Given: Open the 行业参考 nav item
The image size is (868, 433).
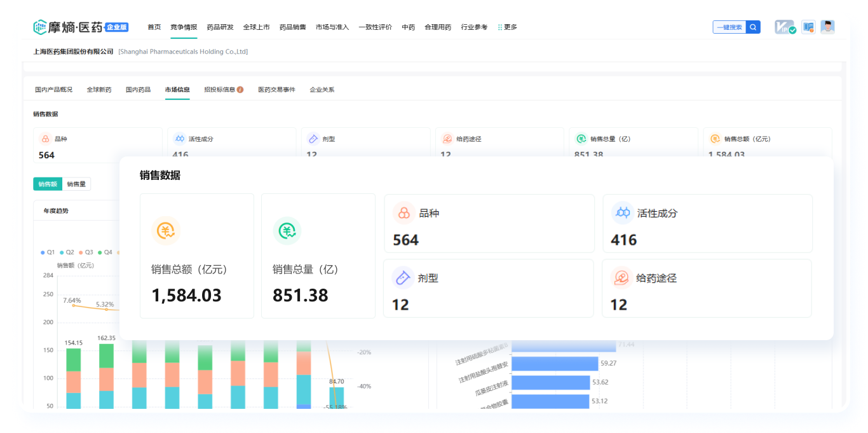Looking at the screenshot, I should coord(475,27).
